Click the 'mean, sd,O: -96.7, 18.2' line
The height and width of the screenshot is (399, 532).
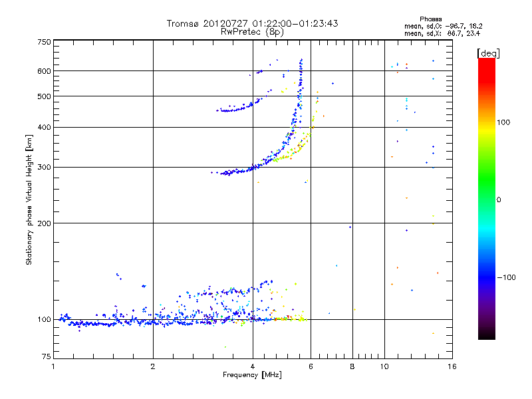point(443,26)
